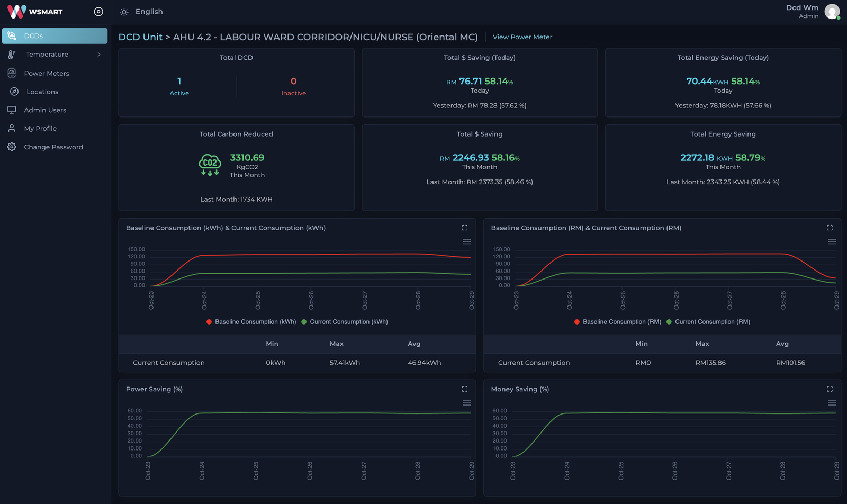The image size is (847, 504).
Task: Click the CO2 carbon reduced icon
Action: point(210,165)
